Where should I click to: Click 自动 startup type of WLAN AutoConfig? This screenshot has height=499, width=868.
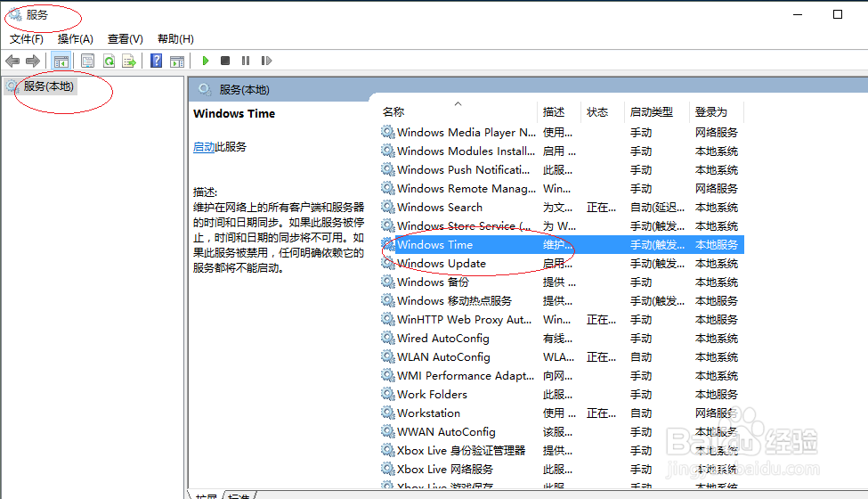point(641,357)
